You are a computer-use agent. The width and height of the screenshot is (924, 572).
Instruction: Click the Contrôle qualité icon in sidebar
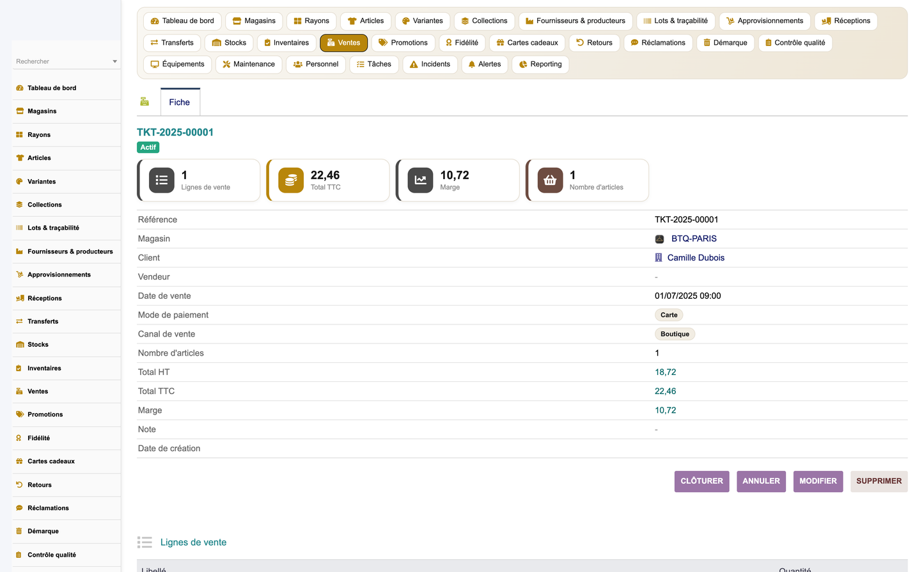point(20,555)
